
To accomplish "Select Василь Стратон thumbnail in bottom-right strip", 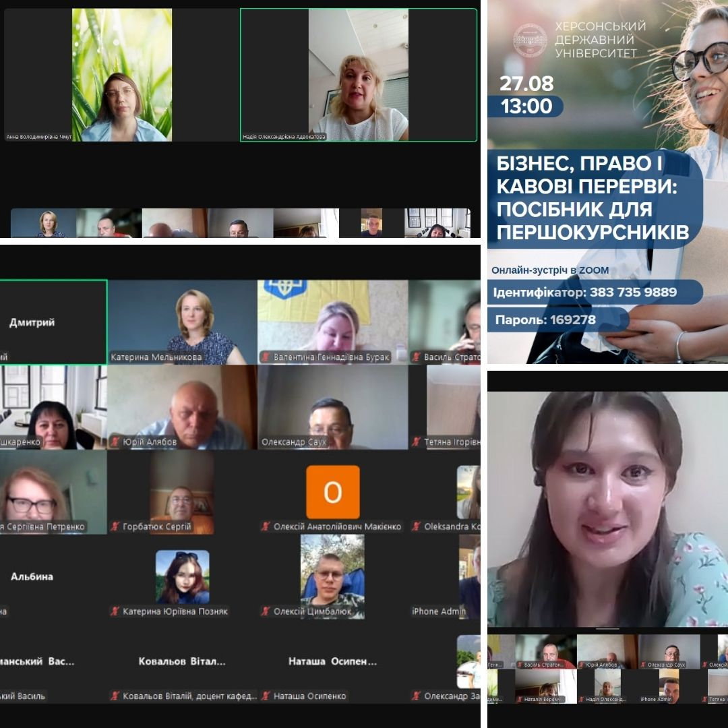I will (x=545, y=651).
